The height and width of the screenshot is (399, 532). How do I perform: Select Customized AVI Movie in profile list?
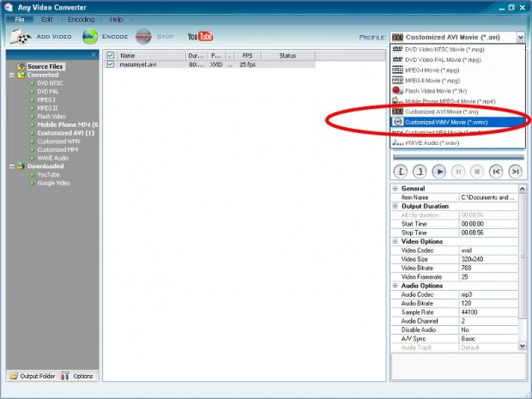tap(457, 112)
